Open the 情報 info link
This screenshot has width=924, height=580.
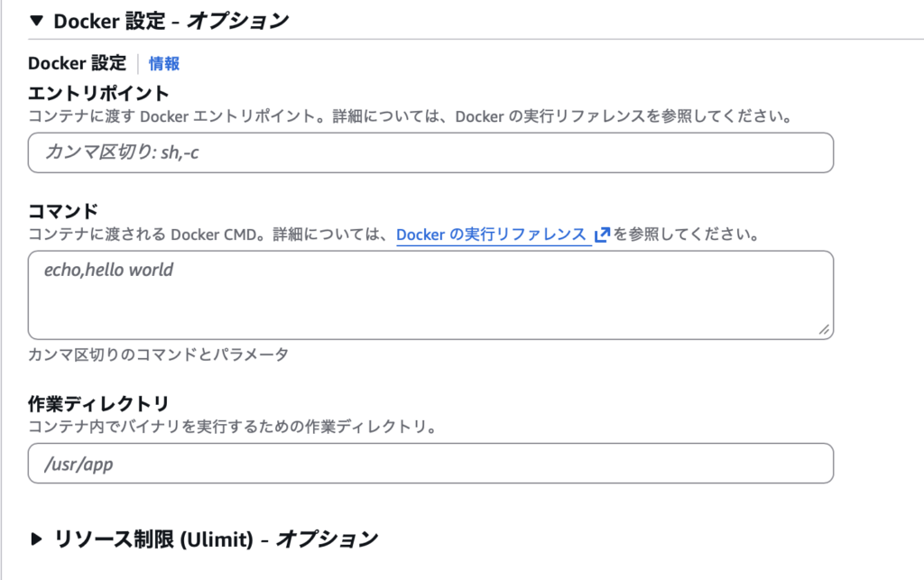pos(164,63)
